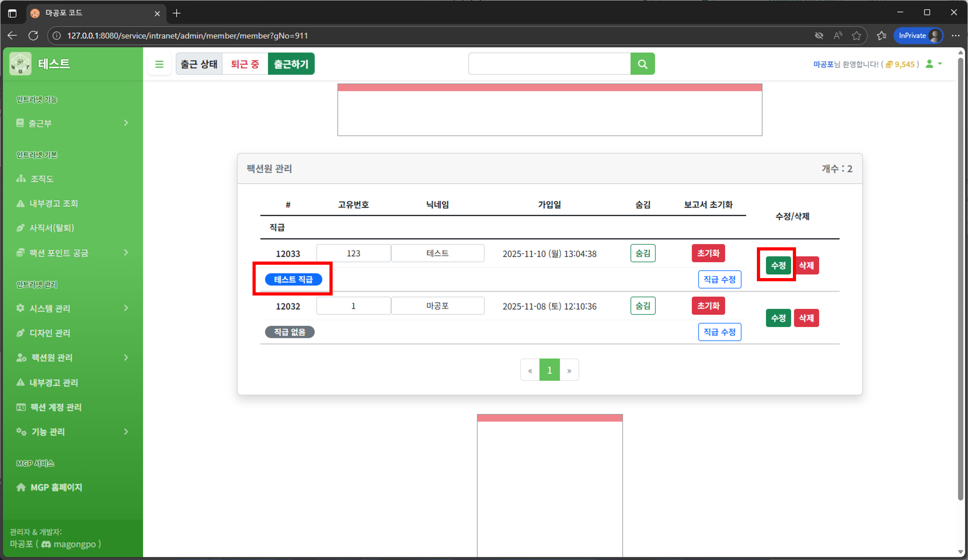The height and width of the screenshot is (560, 968).
Task: Open 내부경고 조회 sidebar item
Action: (x=53, y=203)
